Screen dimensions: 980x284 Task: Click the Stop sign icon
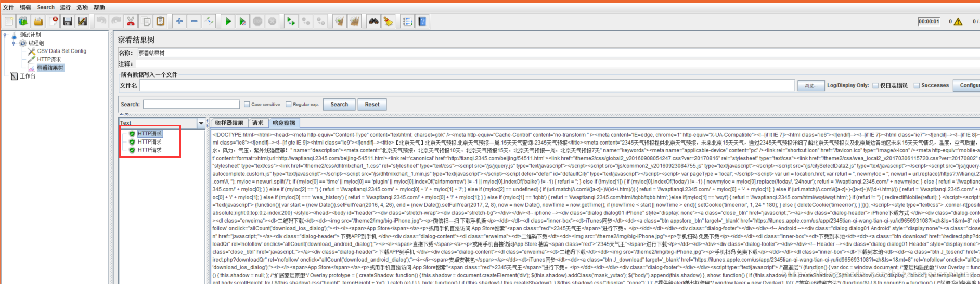coord(257,21)
